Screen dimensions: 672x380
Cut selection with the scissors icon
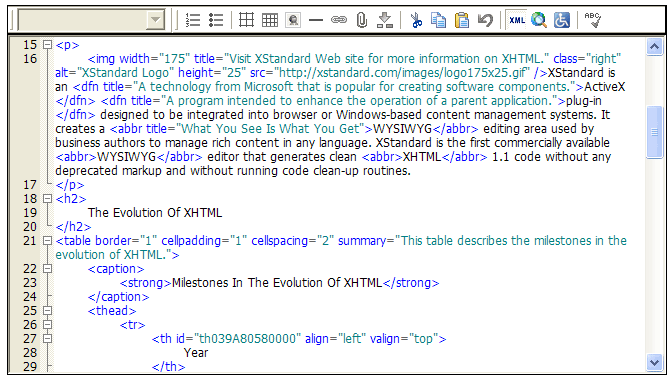(415, 20)
